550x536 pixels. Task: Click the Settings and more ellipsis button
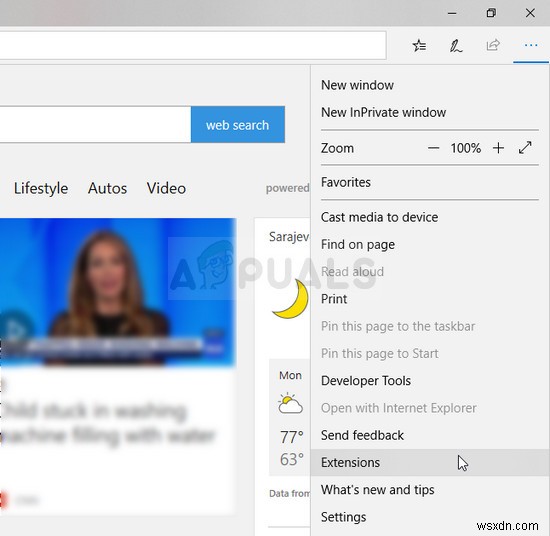pos(531,45)
